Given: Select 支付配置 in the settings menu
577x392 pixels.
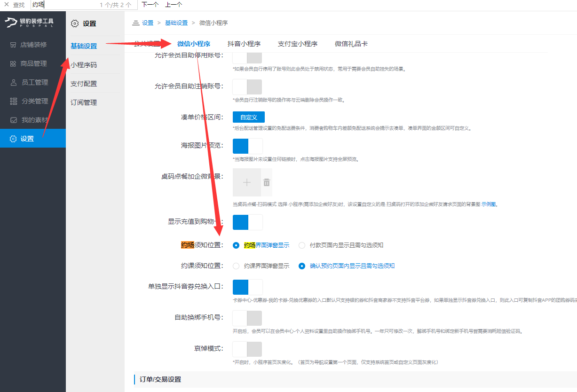Looking at the screenshot, I should [x=84, y=83].
